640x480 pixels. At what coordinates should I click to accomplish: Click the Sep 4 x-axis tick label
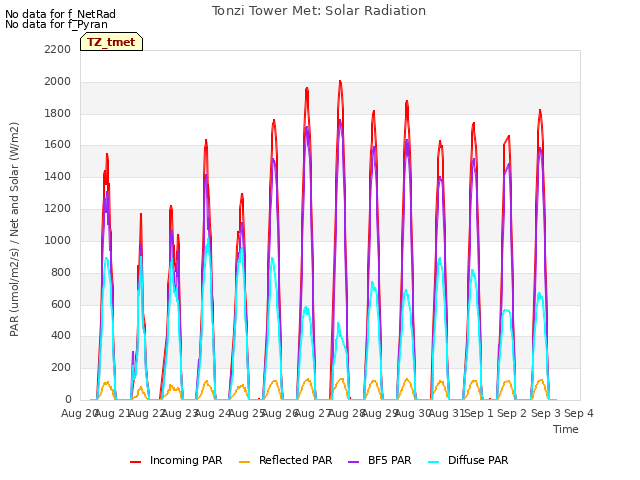pos(579,413)
